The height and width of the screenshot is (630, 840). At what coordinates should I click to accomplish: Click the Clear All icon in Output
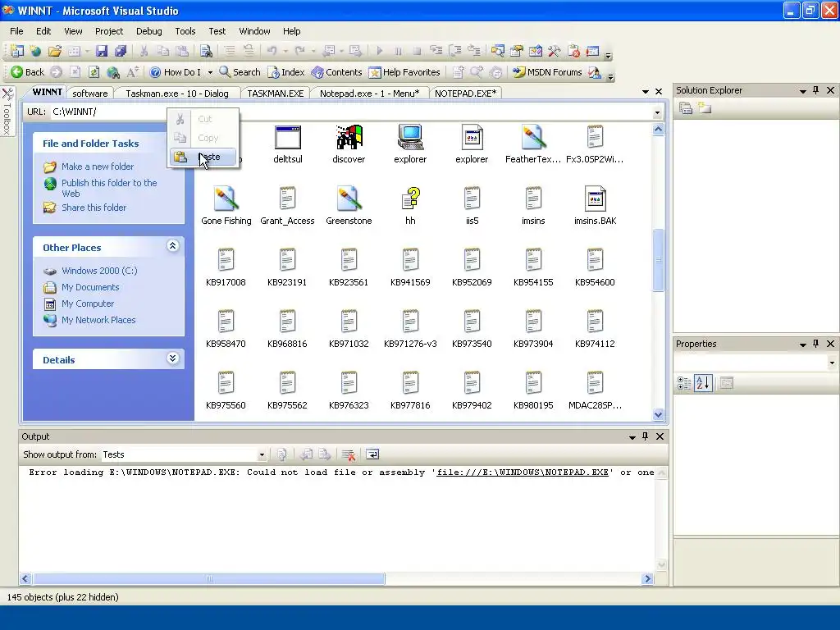348,454
